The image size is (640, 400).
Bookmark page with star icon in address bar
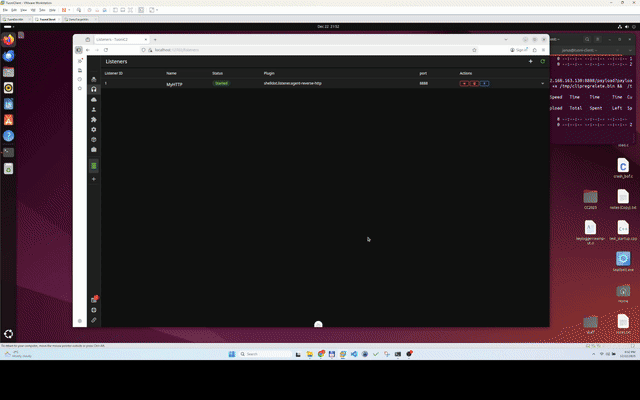[x=474, y=50]
